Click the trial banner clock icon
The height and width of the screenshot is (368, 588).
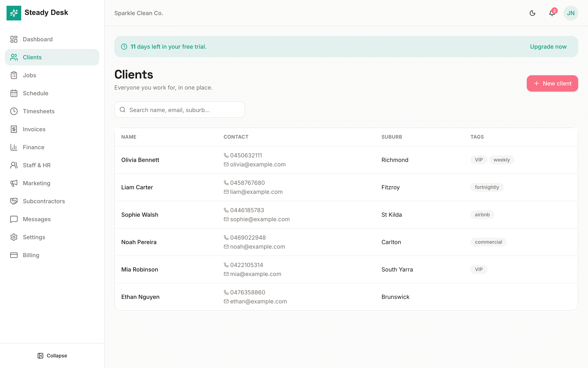click(124, 47)
